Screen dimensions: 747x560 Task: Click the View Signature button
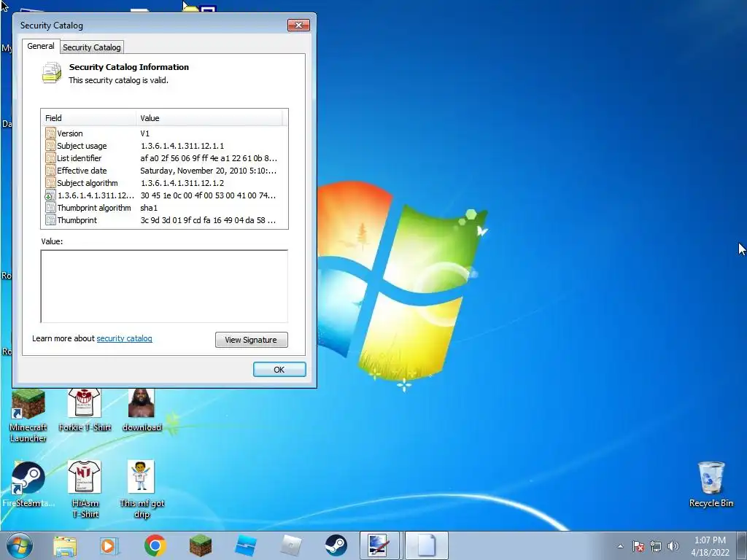pyautogui.click(x=251, y=340)
